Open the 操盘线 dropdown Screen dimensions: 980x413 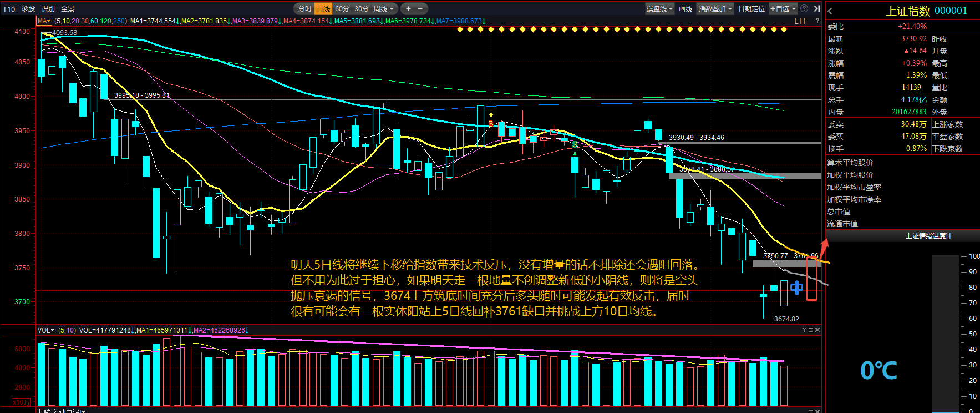pos(659,8)
